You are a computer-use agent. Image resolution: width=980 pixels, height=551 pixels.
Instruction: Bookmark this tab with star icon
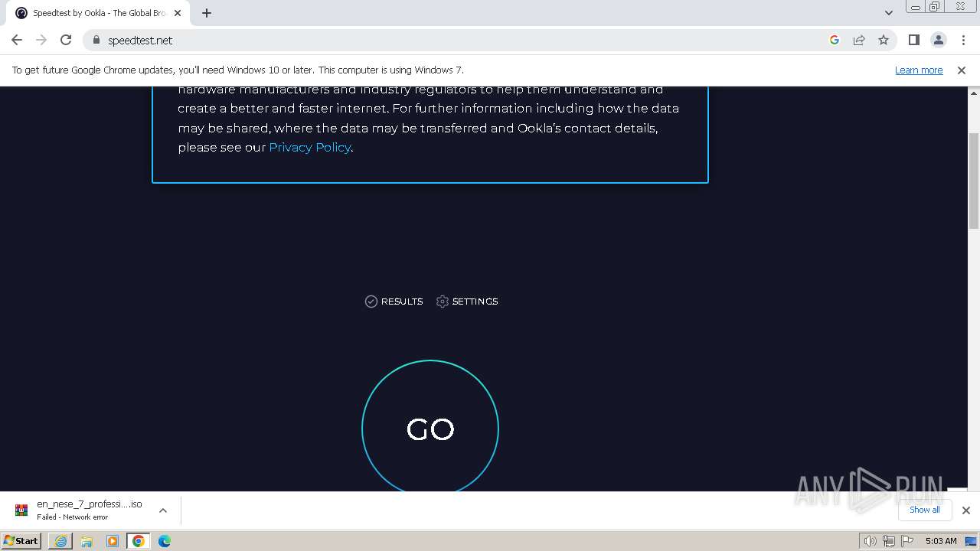click(884, 40)
